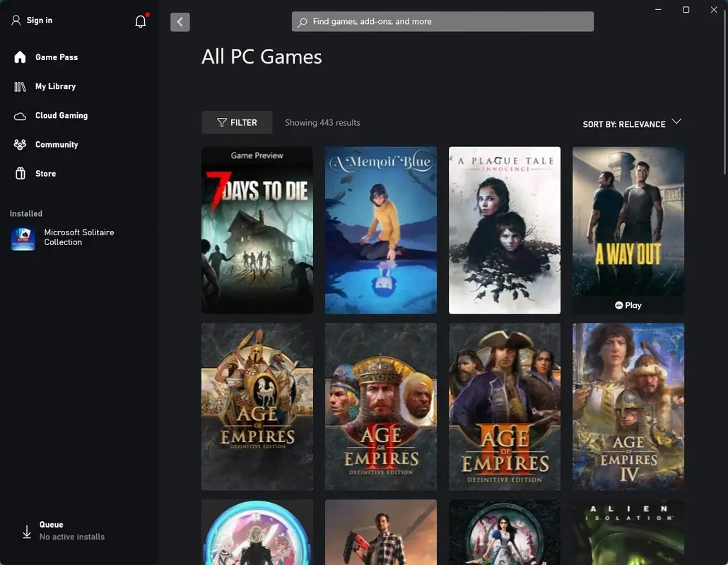Open A Plague Tale Innocence game page
The width and height of the screenshot is (728, 565).
pyautogui.click(x=504, y=230)
